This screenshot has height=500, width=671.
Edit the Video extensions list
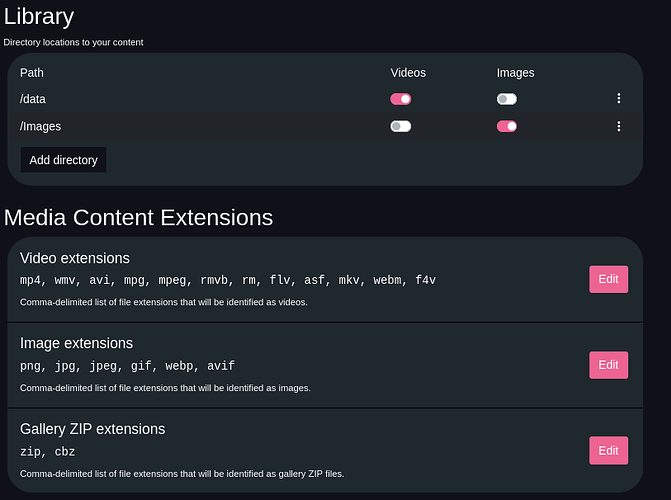609,279
